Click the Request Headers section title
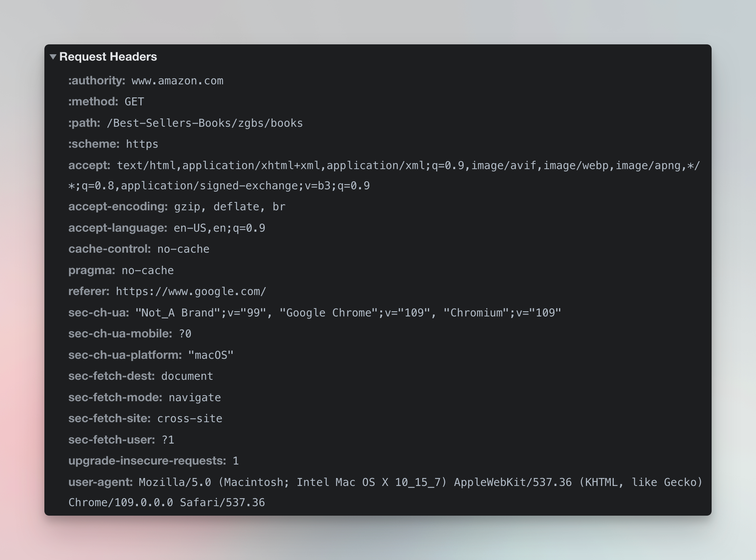756x560 pixels. point(108,57)
